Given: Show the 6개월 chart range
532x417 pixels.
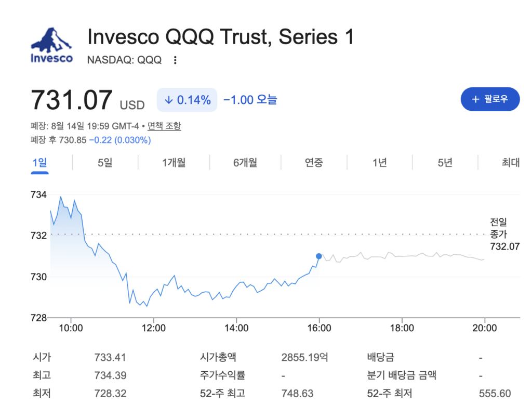Looking at the screenshot, I should tap(245, 163).
